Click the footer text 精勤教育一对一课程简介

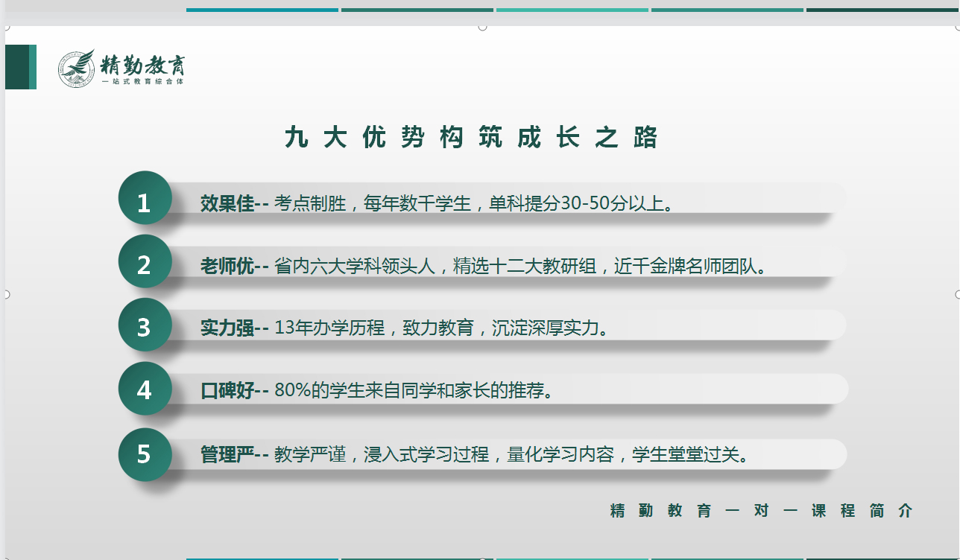pos(760,511)
